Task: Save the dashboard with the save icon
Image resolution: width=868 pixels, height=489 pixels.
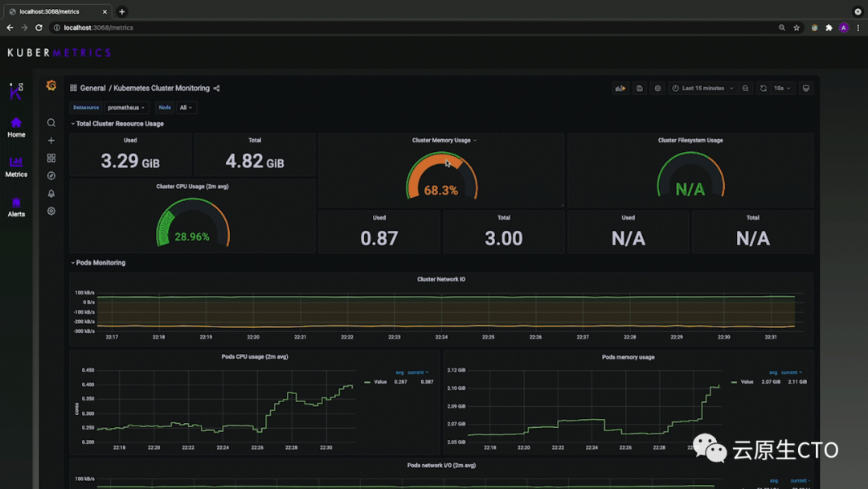Action: (640, 88)
